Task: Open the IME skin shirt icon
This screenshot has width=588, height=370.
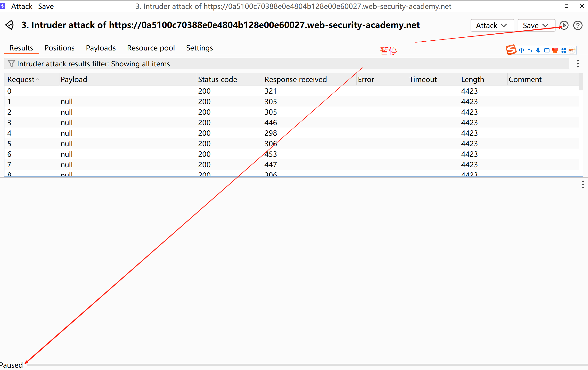Action: [x=555, y=50]
